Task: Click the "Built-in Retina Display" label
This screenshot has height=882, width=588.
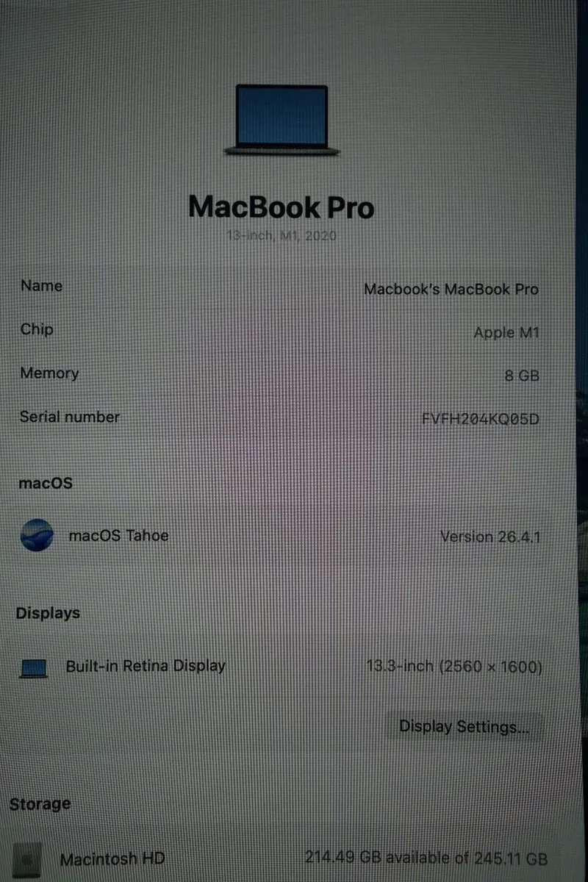Action: point(146,667)
